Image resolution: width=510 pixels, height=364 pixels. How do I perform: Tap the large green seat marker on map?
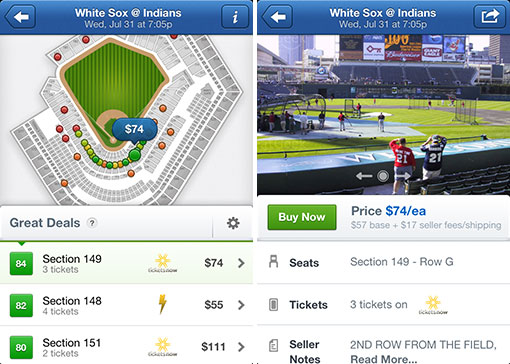coord(135,155)
